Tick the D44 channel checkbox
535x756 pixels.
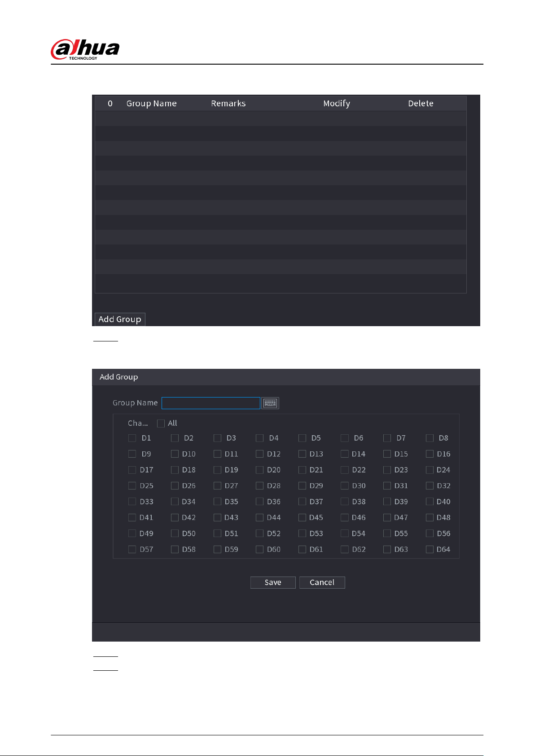pos(259,518)
